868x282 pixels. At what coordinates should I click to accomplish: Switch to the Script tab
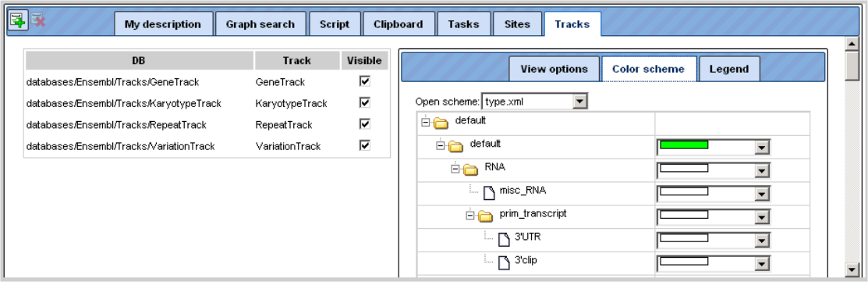click(335, 23)
